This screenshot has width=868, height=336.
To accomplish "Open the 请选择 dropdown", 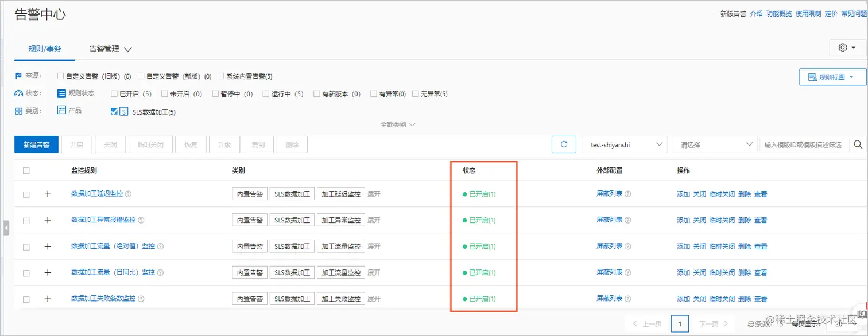I will (715, 144).
